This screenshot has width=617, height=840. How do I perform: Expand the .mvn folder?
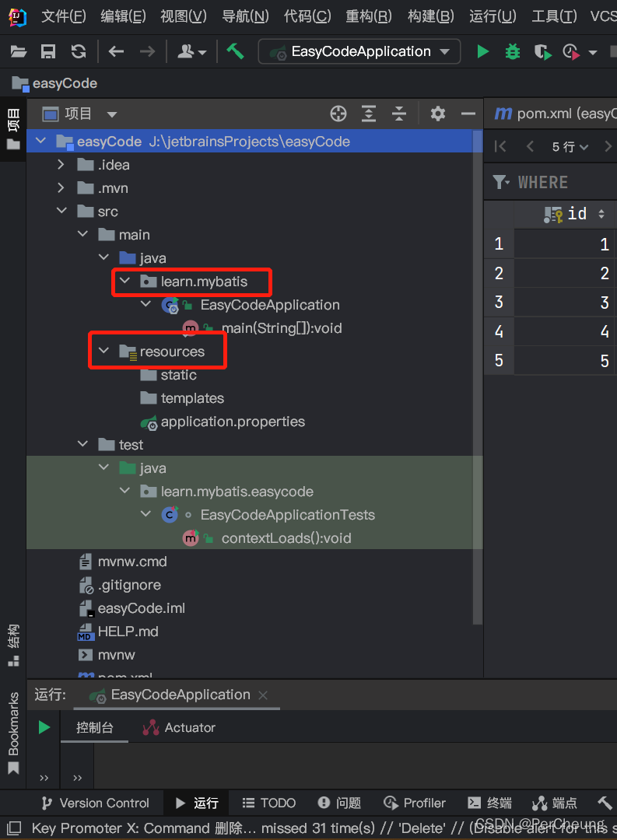click(x=61, y=188)
